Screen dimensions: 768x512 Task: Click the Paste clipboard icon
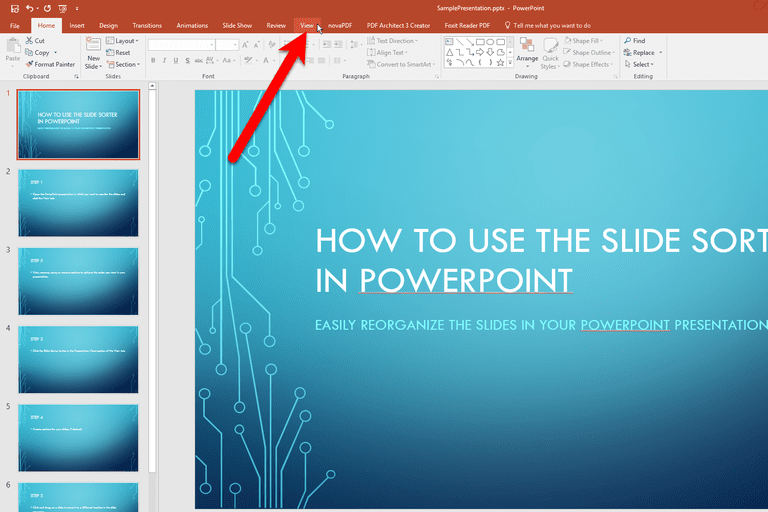[x=13, y=46]
